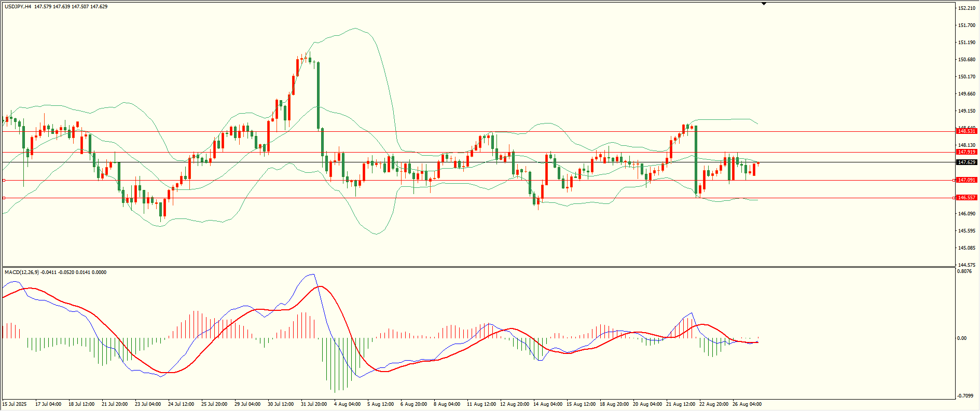The image size is (980, 411).
Task: Click the 26 Aug 04:00 time axis label
Action: 747,404
